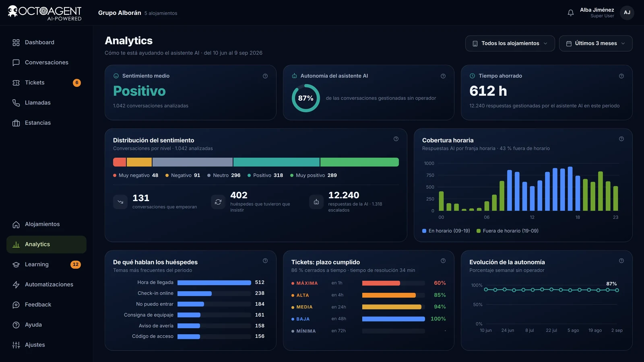644x362 pixels.
Task: Open the notifications bell
Action: pyautogui.click(x=570, y=13)
